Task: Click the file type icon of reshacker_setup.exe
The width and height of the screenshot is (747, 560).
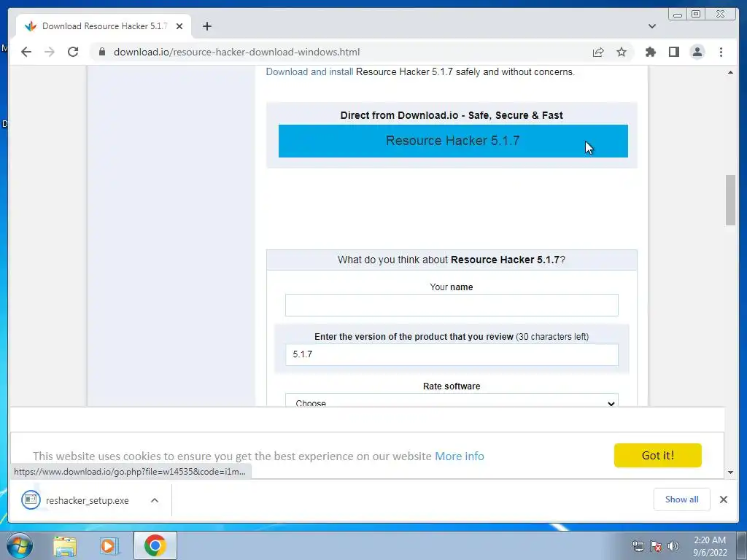Action: (x=31, y=499)
